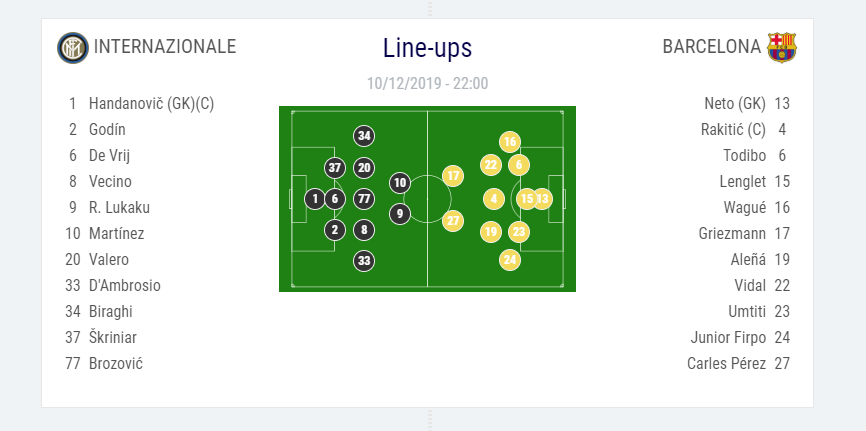Open the BARCELONA team name

pyautogui.click(x=711, y=47)
